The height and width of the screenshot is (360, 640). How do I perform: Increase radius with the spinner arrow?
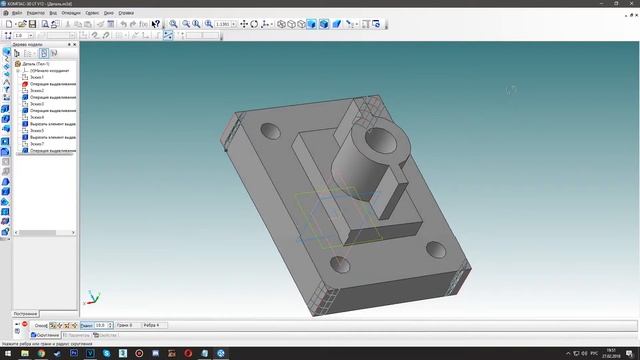[110, 324]
